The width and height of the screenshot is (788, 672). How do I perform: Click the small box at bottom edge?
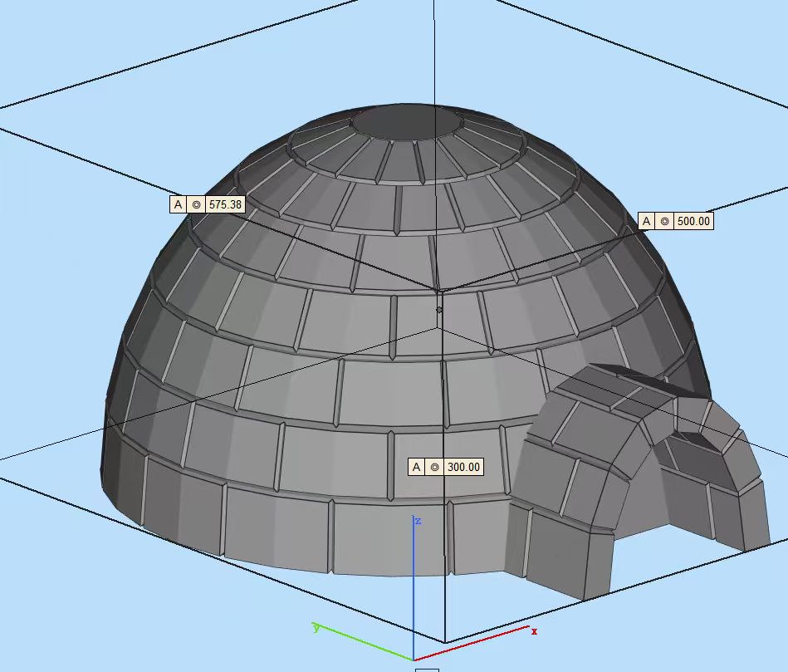click(427, 669)
